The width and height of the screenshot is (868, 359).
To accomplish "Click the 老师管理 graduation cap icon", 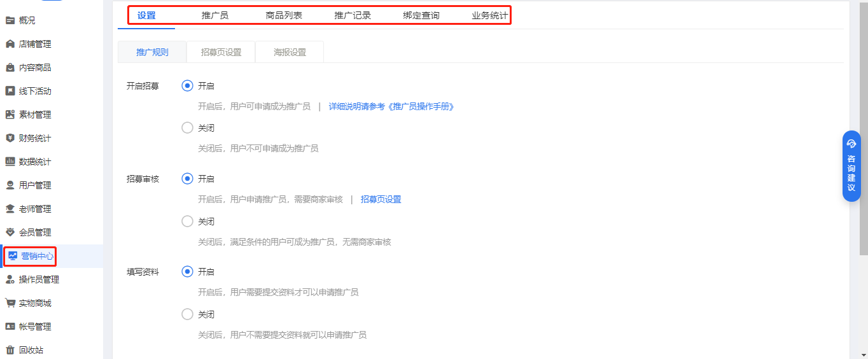I will click(10, 209).
